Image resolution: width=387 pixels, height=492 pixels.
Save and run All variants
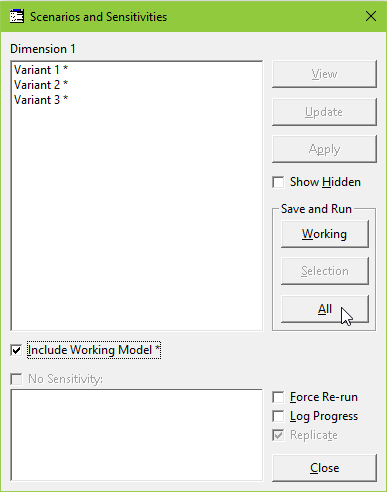(325, 309)
